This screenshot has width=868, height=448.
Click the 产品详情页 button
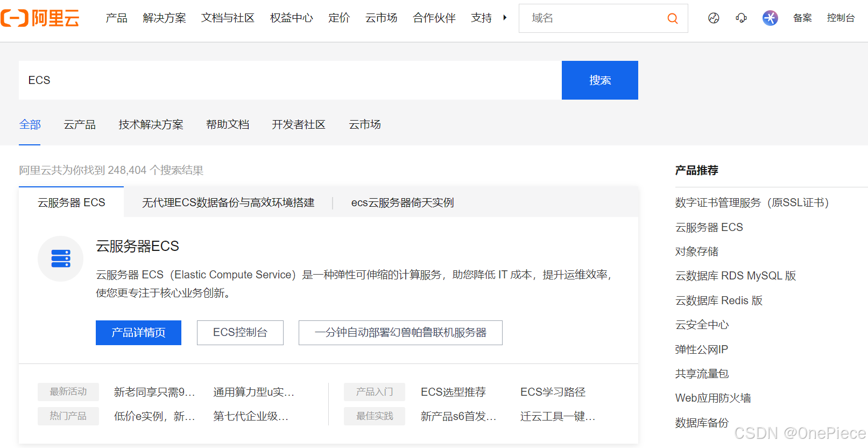[x=138, y=333]
